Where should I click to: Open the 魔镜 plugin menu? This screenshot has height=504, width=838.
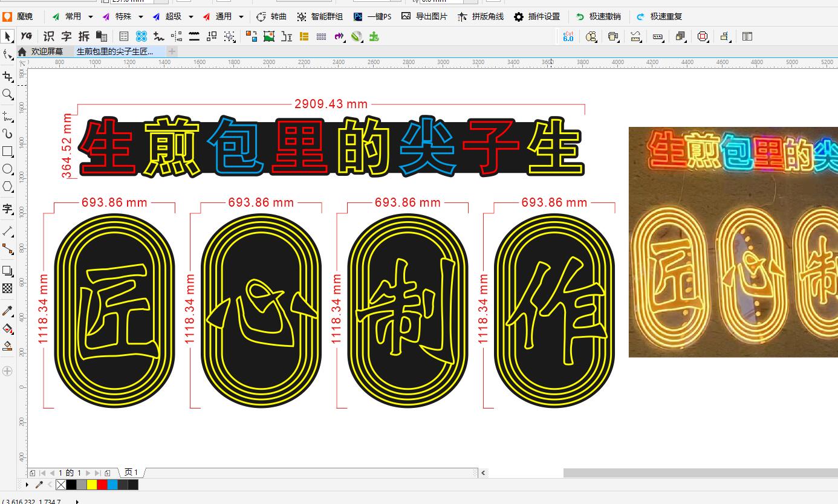18,16
